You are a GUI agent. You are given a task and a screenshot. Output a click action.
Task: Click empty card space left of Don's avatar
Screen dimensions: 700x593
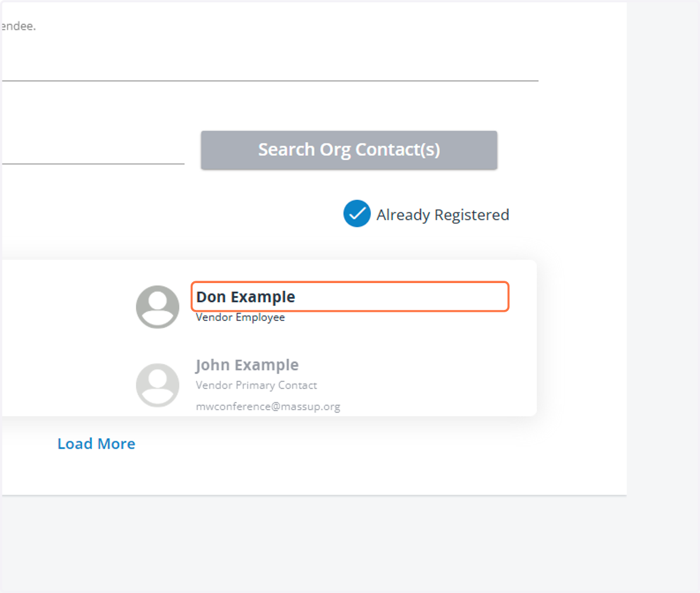tap(67, 307)
